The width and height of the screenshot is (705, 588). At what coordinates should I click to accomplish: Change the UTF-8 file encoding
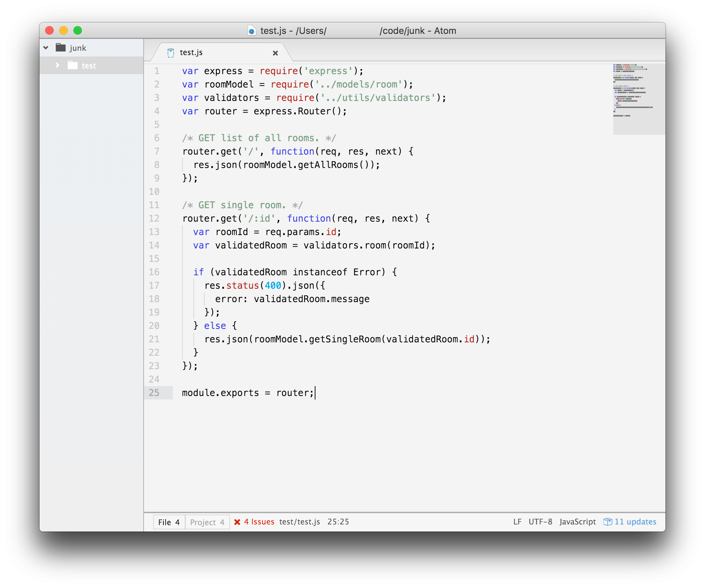tap(540, 522)
